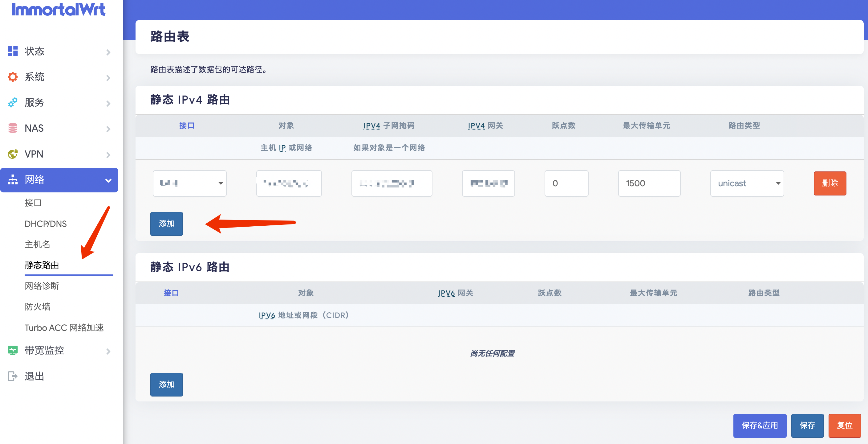868x444 pixels.
Task: Expand the 带宽监控 menu chevron
Action: point(108,351)
